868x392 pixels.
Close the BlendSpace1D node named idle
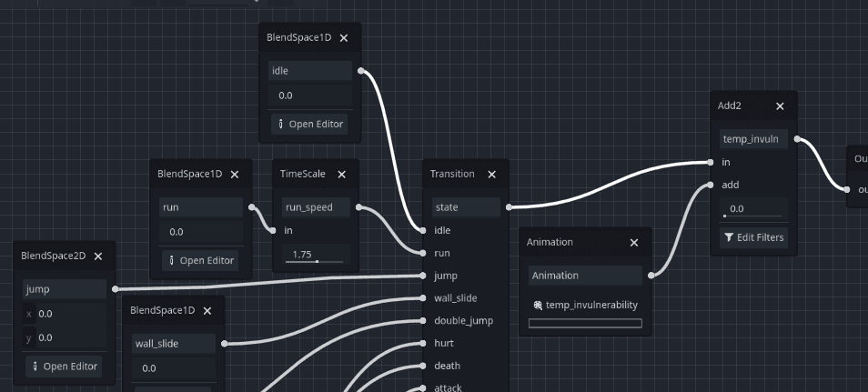click(344, 37)
